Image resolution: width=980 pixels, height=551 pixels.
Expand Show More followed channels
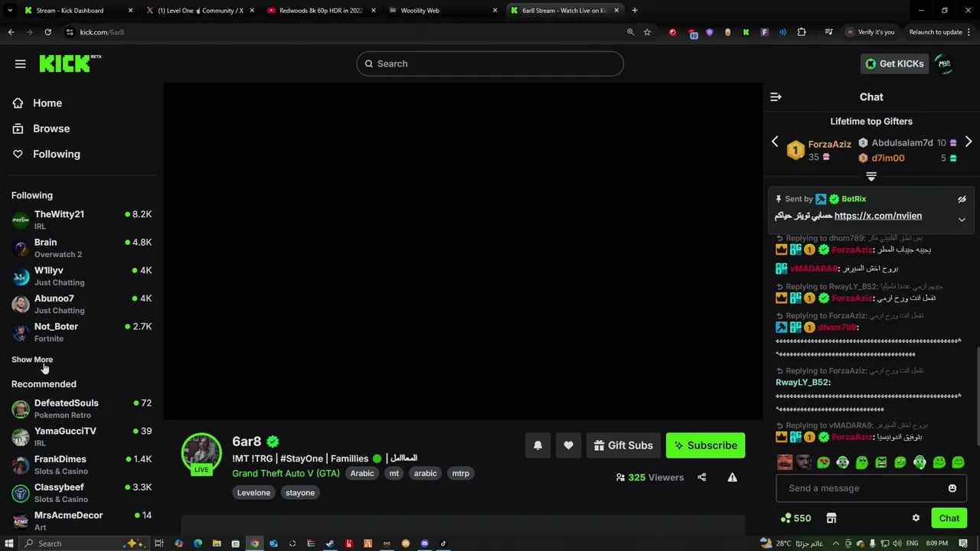pyautogui.click(x=32, y=360)
